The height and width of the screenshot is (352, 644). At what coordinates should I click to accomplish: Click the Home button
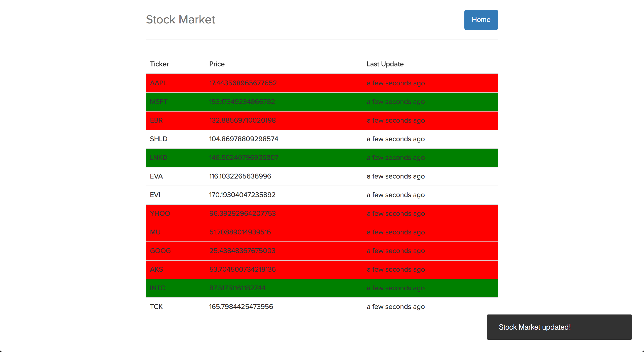click(481, 20)
